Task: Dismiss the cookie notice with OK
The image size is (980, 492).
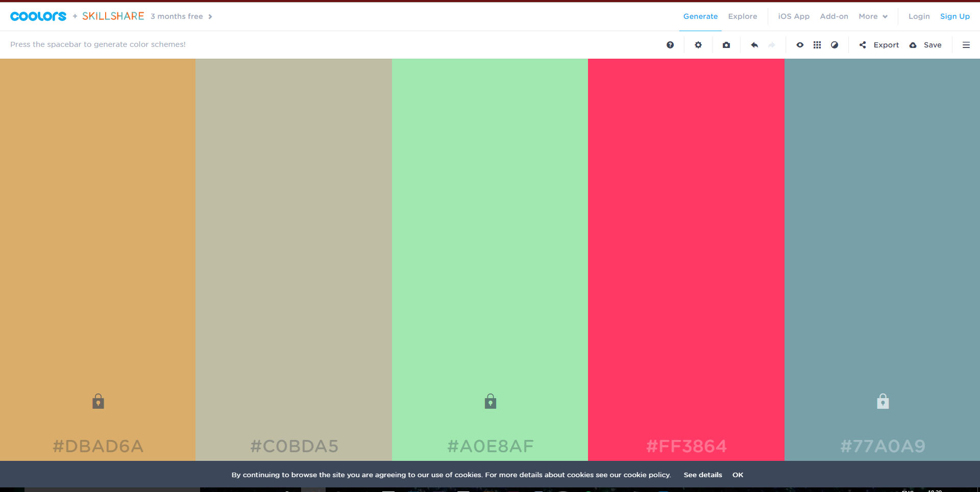Action: 738,475
